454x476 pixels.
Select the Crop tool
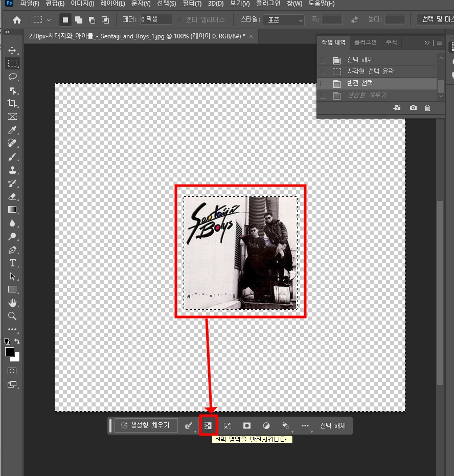pos(12,103)
